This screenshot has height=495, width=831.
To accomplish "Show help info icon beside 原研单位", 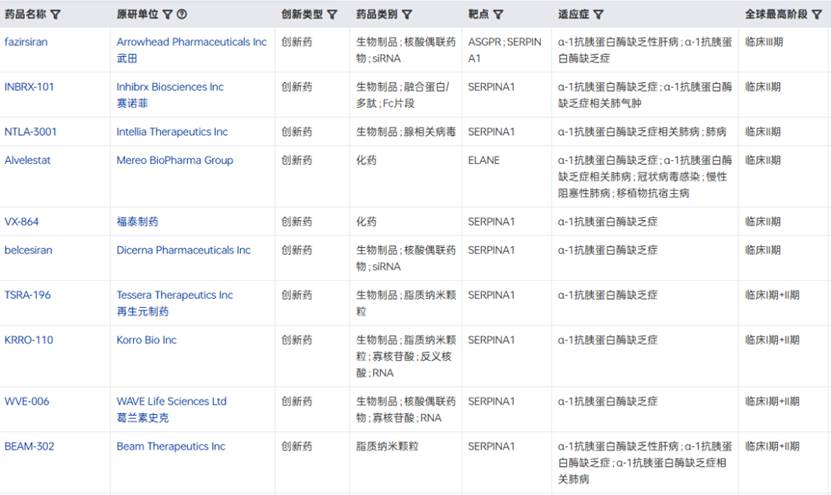I will pyautogui.click(x=182, y=14).
